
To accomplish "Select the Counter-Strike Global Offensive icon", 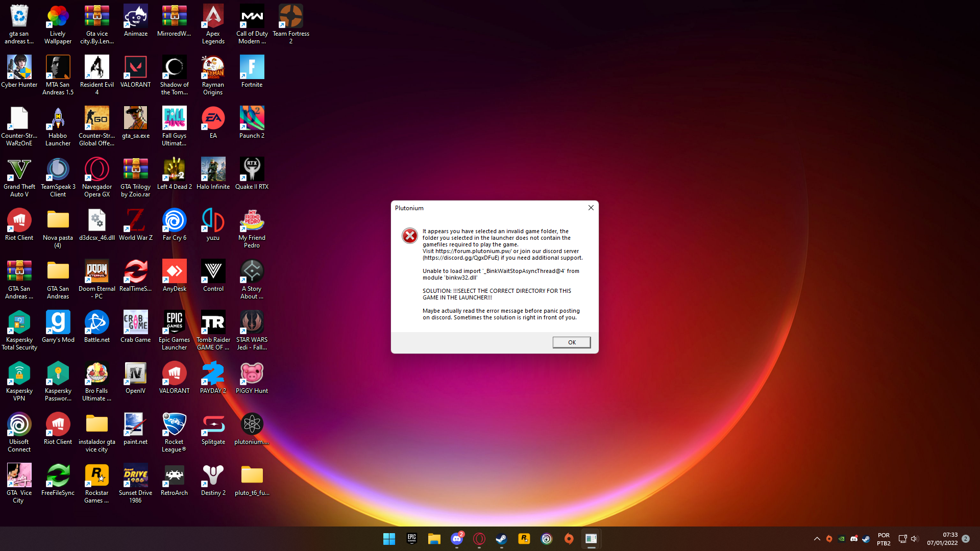I will point(97,127).
